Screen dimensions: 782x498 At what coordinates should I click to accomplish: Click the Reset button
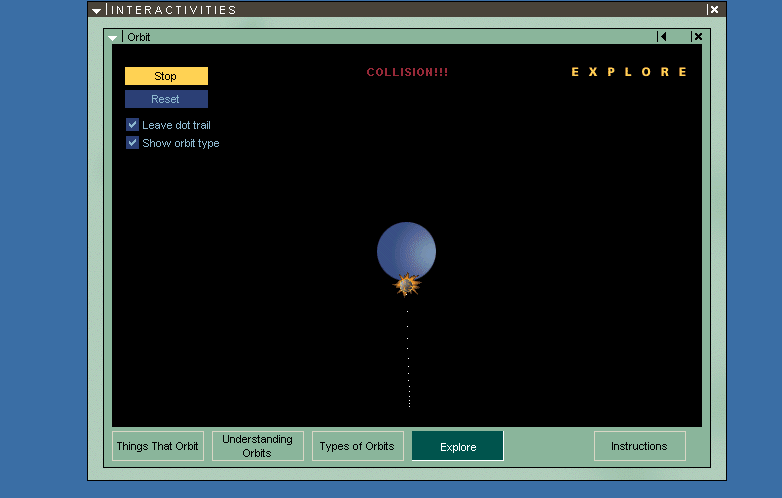[x=166, y=99]
